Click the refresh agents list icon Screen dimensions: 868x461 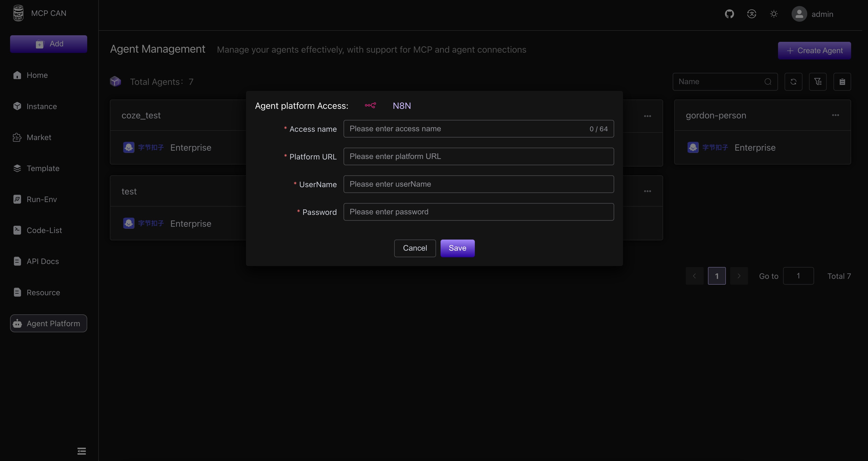pyautogui.click(x=793, y=81)
